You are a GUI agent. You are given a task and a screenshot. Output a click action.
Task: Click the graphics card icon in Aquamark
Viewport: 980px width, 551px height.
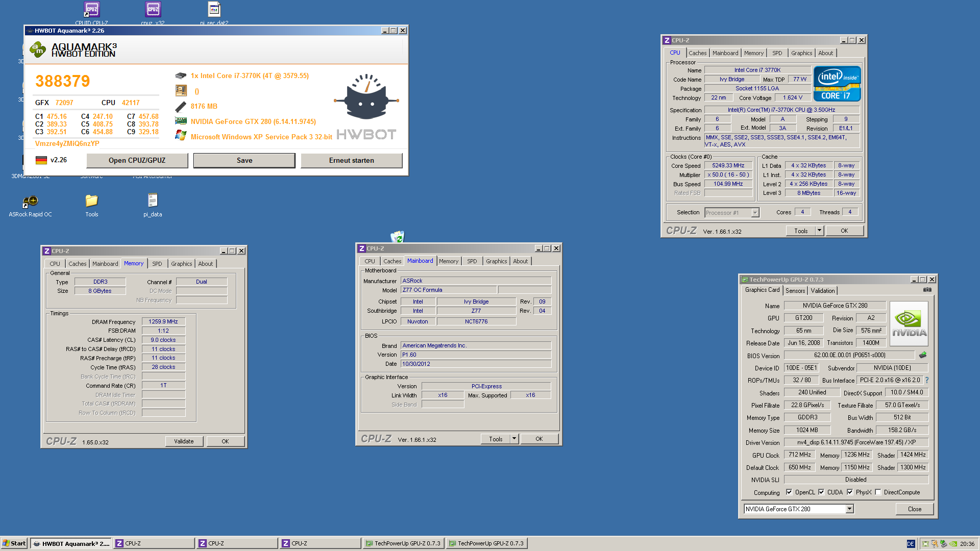pyautogui.click(x=181, y=121)
